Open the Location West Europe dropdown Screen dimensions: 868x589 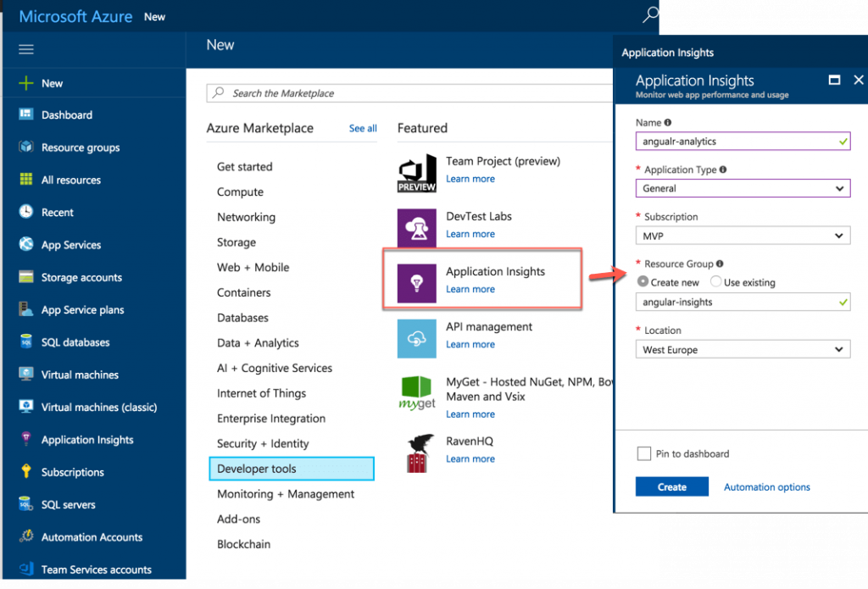click(x=743, y=349)
